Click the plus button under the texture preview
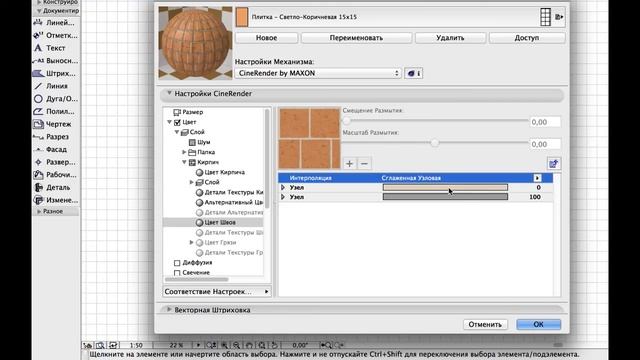 coord(349,164)
